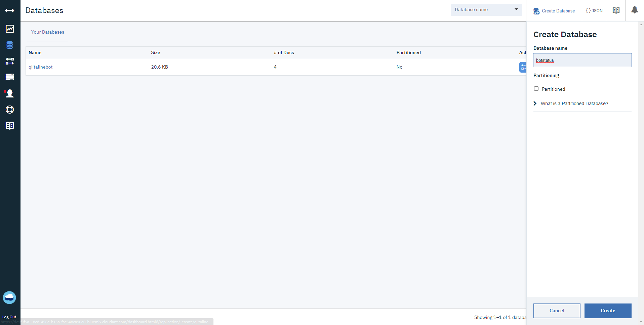The width and height of the screenshot is (644, 325).
Task: Click the Partitioning section label
Action: [546, 75]
